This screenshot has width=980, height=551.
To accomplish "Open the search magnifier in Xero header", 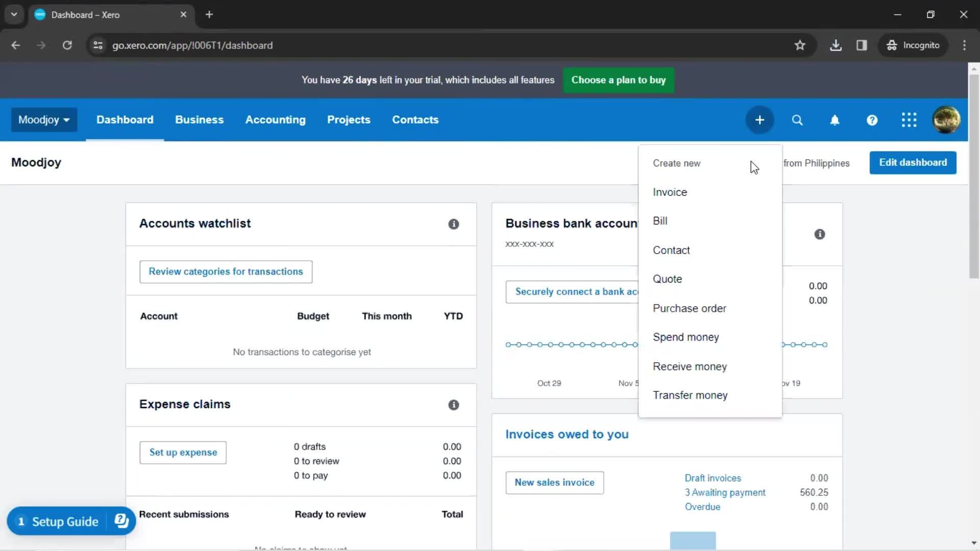I will (797, 120).
